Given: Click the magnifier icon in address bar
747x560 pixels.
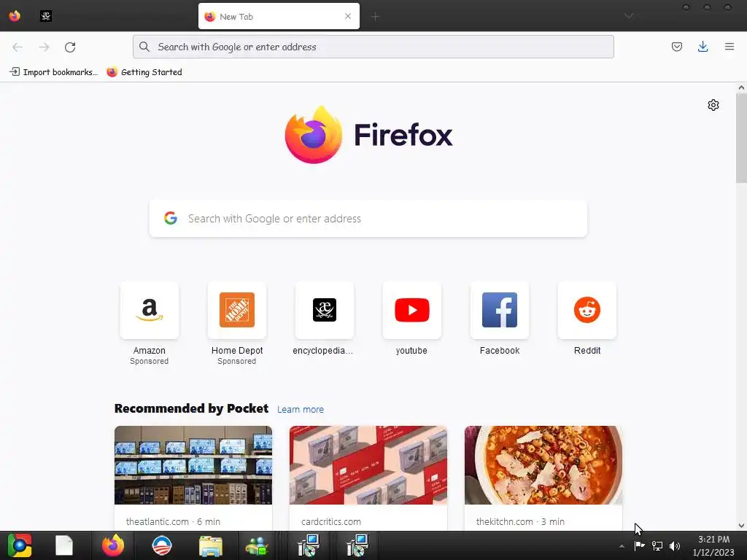Looking at the screenshot, I should (x=144, y=47).
